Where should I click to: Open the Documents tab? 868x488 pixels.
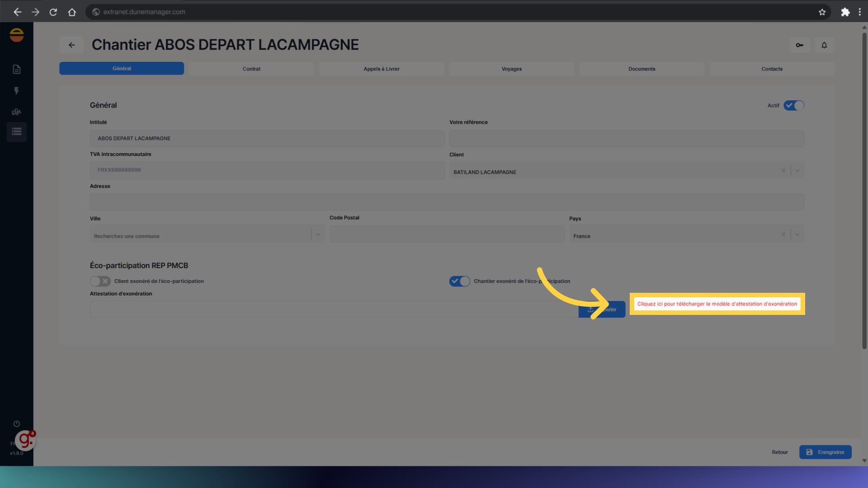[x=642, y=69]
